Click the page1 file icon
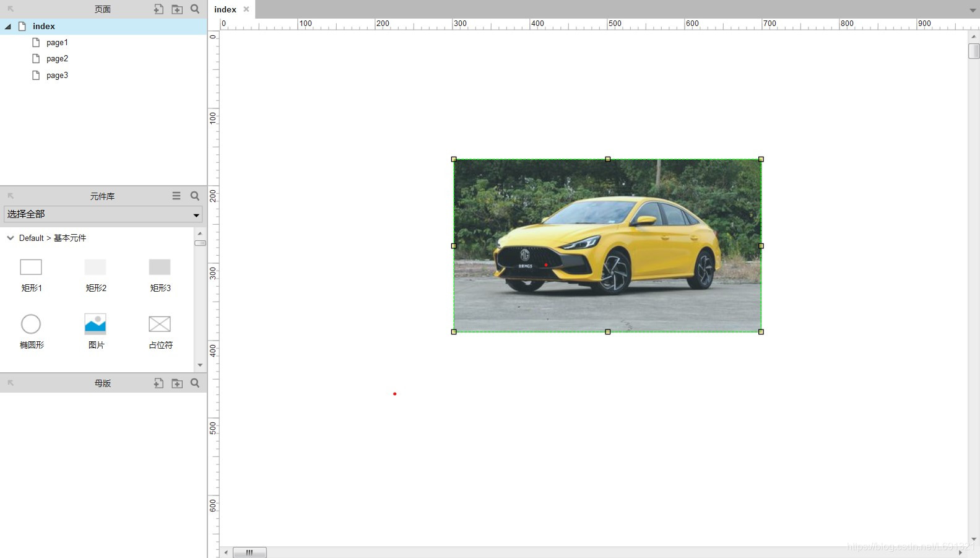Screen dimensions: 980x558 pyautogui.click(x=36, y=42)
